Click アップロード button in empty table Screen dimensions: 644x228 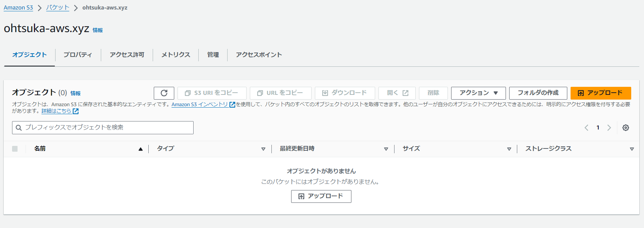(321, 196)
